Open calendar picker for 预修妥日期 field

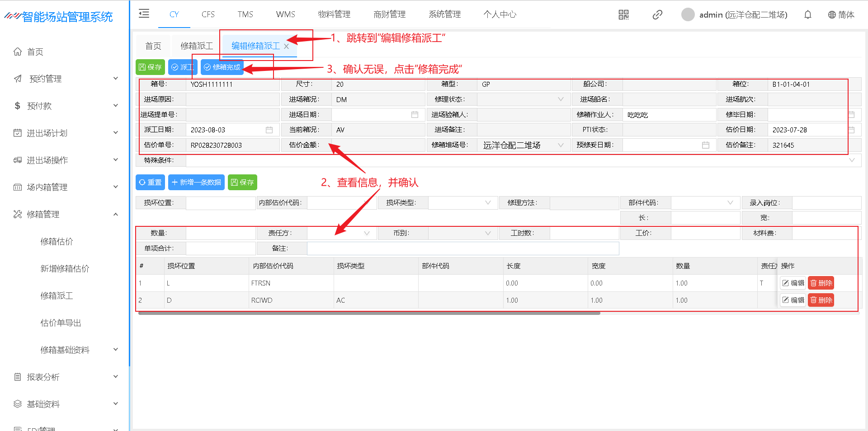[x=705, y=145]
